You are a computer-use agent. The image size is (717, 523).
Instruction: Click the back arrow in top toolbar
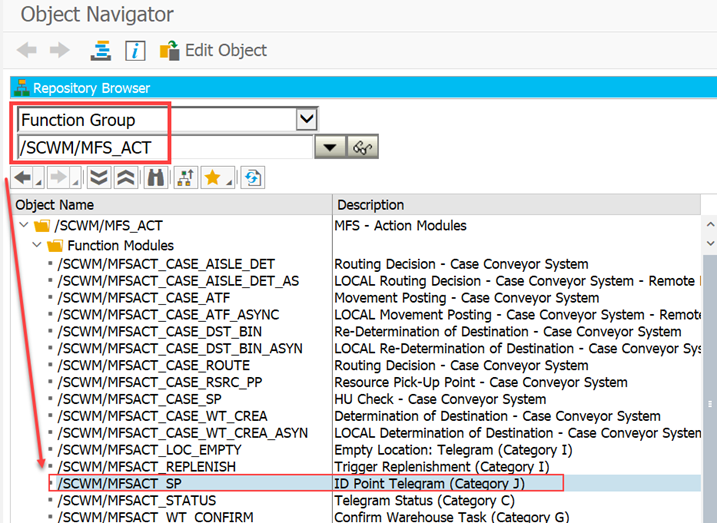point(27,50)
